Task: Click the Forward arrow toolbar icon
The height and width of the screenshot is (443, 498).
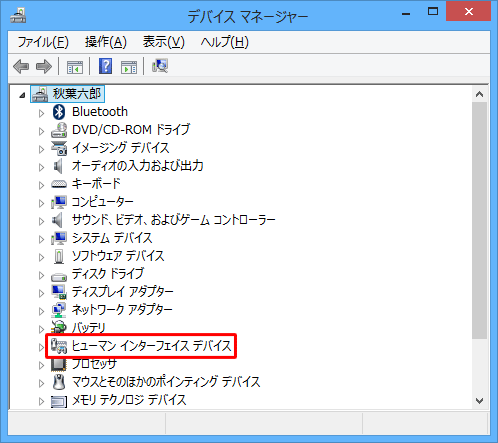Action: click(x=44, y=67)
